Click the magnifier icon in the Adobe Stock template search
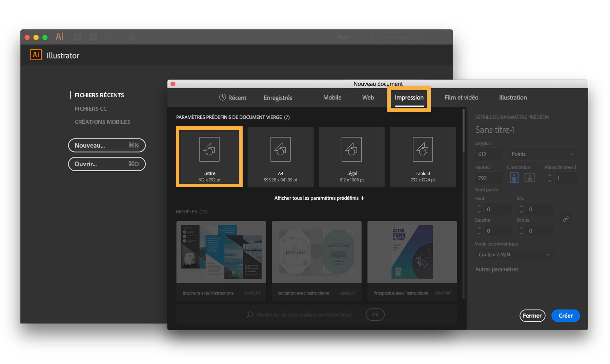Screen dimensions: 610x364 (250, 315)
